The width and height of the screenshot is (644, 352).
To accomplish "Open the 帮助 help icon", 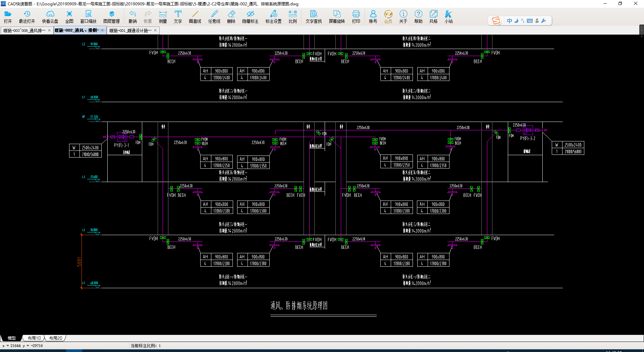I will click(418, 16).
